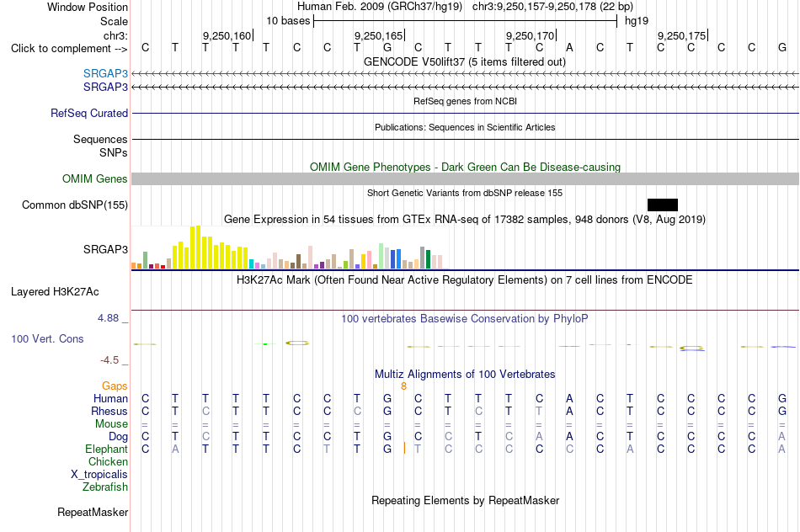Click '100 vertebrates Basewise Conservation by PhyloP'

465,319
